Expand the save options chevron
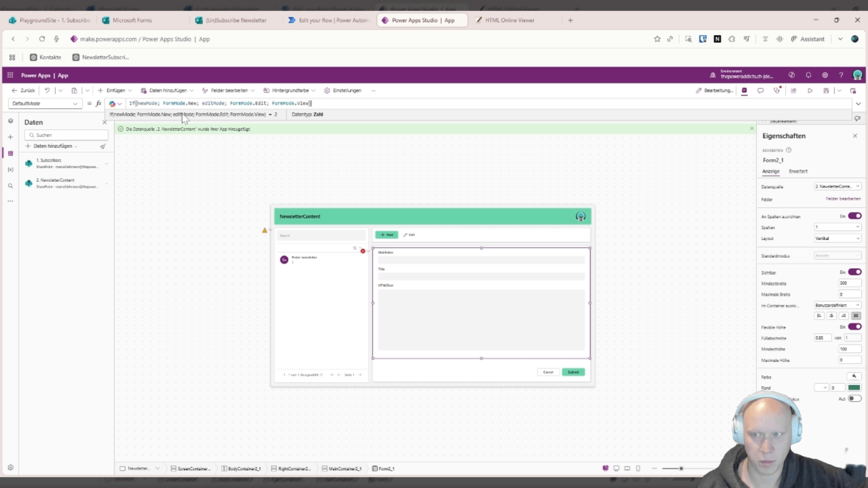This screenshot has width=868, height=488. 839,90
